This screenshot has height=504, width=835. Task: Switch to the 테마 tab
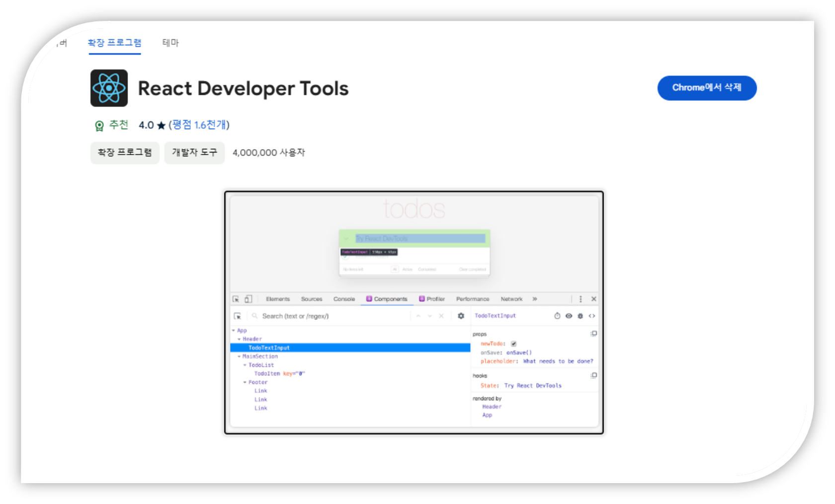click(x=170, y=43)
